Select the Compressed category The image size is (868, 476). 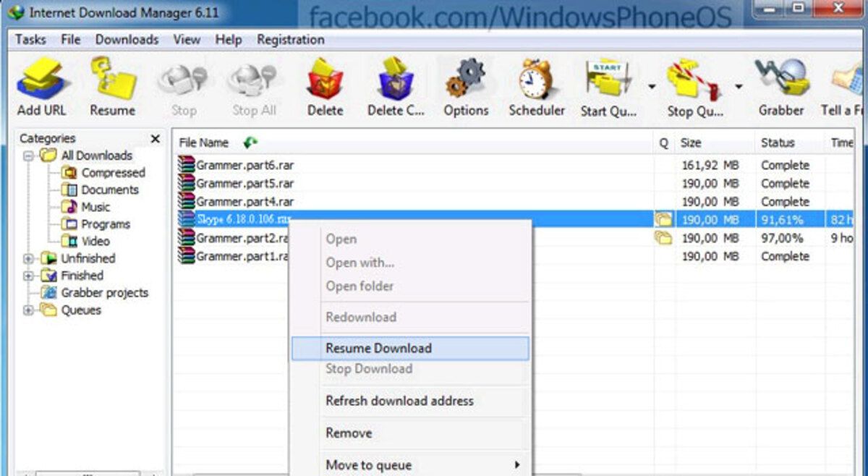tap(113, 173)
